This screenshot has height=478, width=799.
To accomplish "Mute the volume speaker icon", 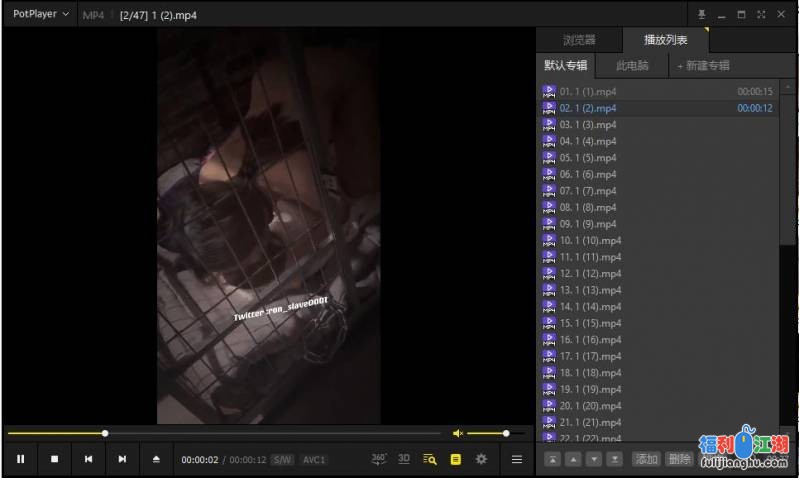I will [458, 433].
